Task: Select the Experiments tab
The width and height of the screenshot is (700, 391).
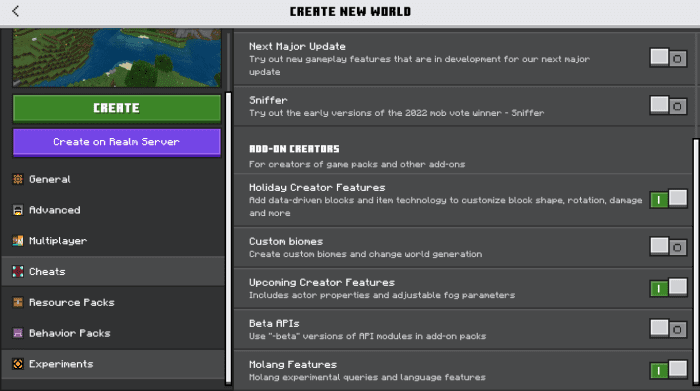Action: point(113,364)
